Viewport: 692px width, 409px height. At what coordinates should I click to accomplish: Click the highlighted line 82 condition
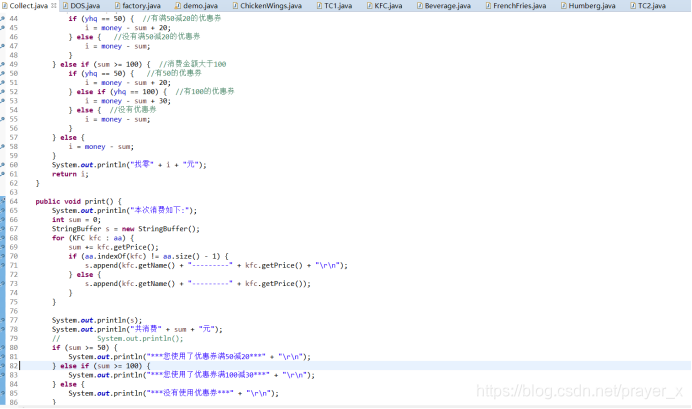coord(102,366)
